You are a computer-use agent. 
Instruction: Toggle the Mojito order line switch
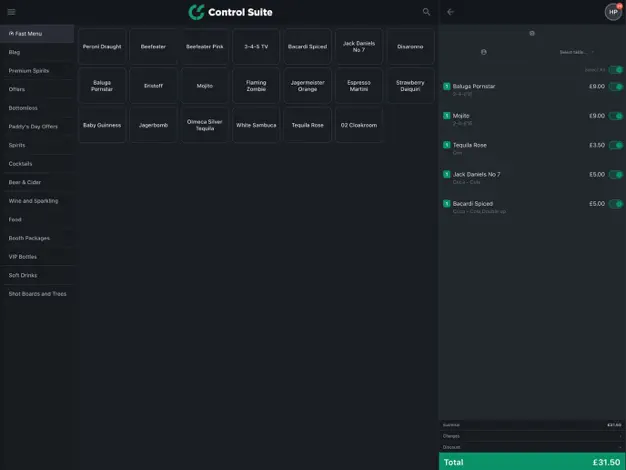pyautogui.click(x=616, y=116)
